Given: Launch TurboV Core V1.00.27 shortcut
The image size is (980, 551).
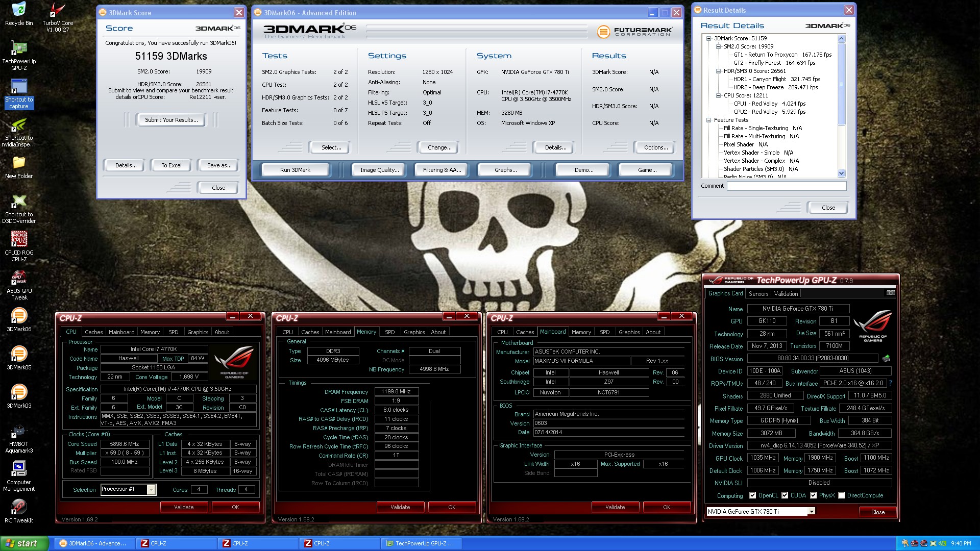Looking at the screenshot, I should pyautogui.click(x=58, y=17).
